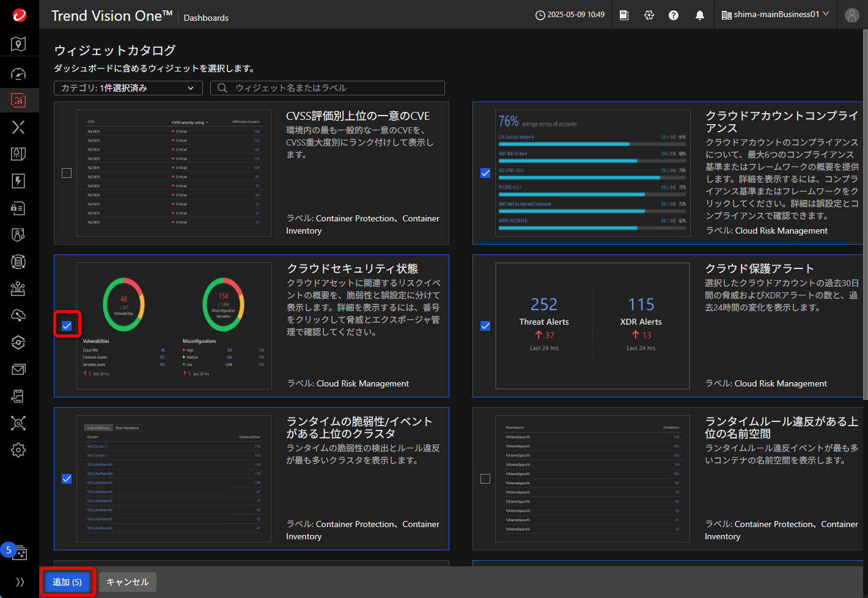868x598 pixels.
Task: Open the XDR X-shaped icon in sidebar
Action: [18, 127]
